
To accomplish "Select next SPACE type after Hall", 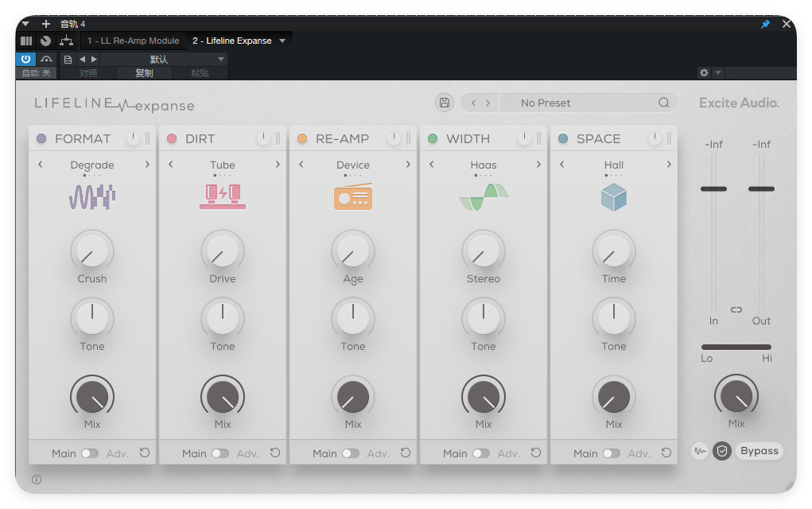I will coord(669,164).
